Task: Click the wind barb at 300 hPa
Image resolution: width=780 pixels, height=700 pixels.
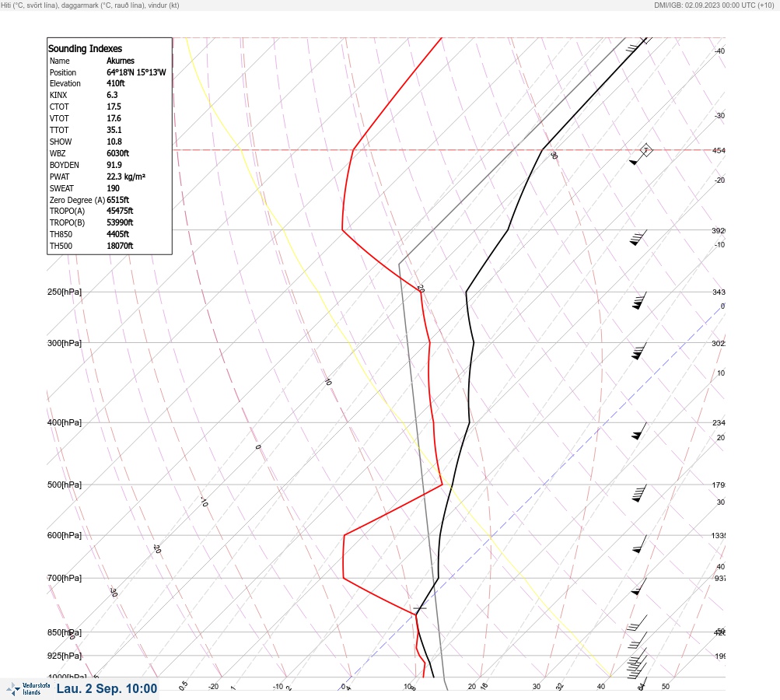Action: tap(639, 352)
